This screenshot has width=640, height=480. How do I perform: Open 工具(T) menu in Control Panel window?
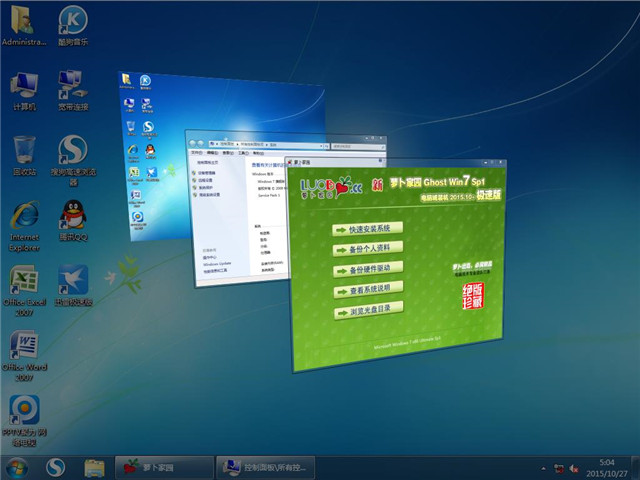tap(243, 153)
